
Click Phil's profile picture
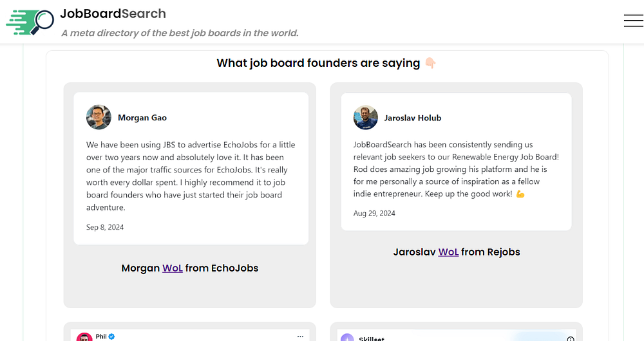tap(84, 336)
